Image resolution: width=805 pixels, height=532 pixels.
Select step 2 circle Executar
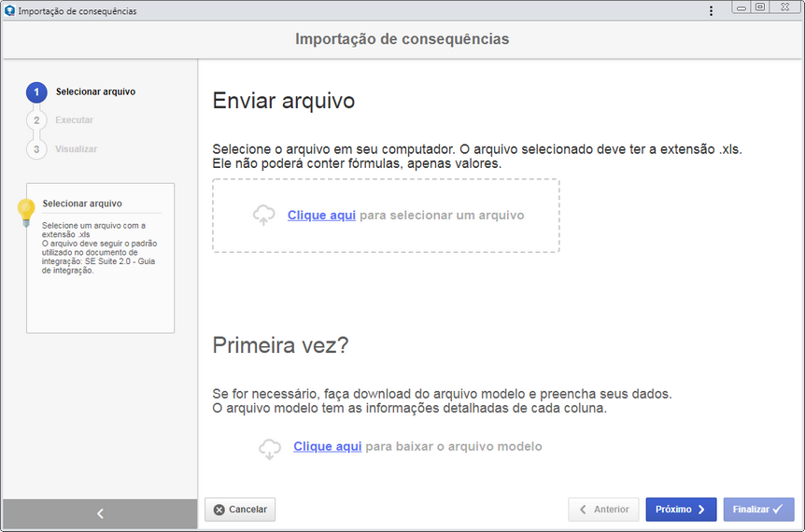point(36,120)
